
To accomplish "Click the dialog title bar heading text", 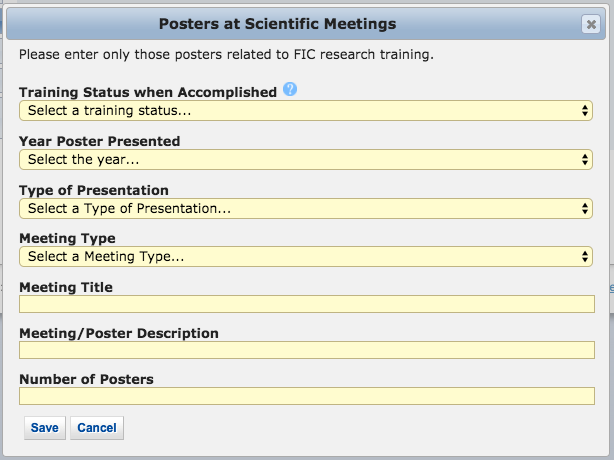I will click(278, 24).
